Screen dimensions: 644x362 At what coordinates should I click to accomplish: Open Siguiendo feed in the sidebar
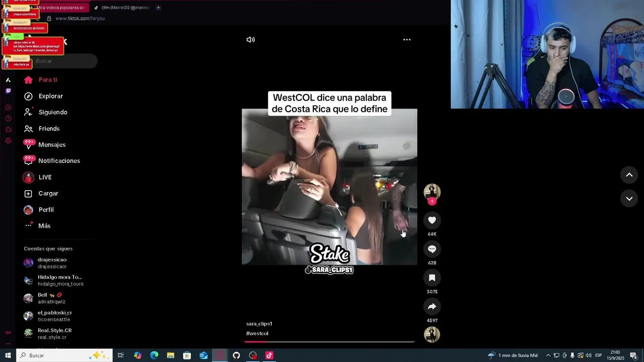pos(45,112)
